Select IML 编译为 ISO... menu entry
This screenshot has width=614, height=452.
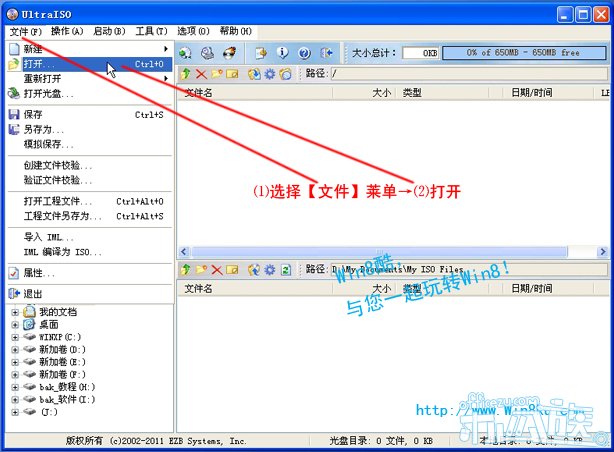point(90,252)
